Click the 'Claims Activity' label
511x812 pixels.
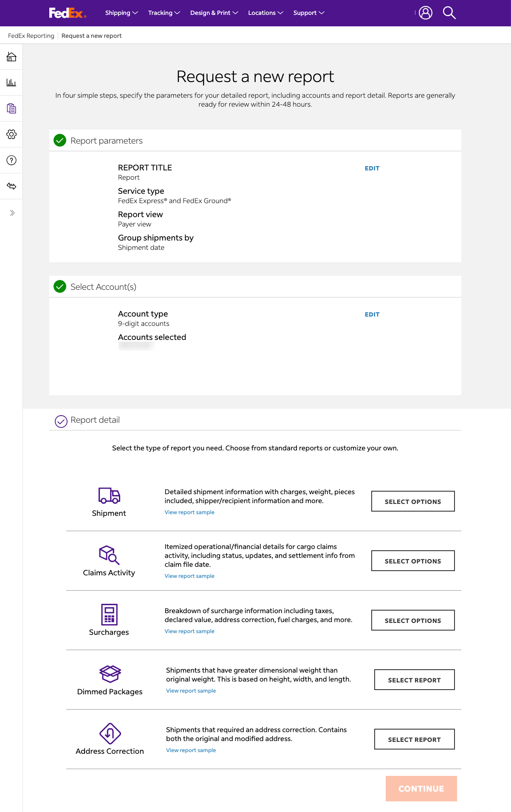[109, 573]
